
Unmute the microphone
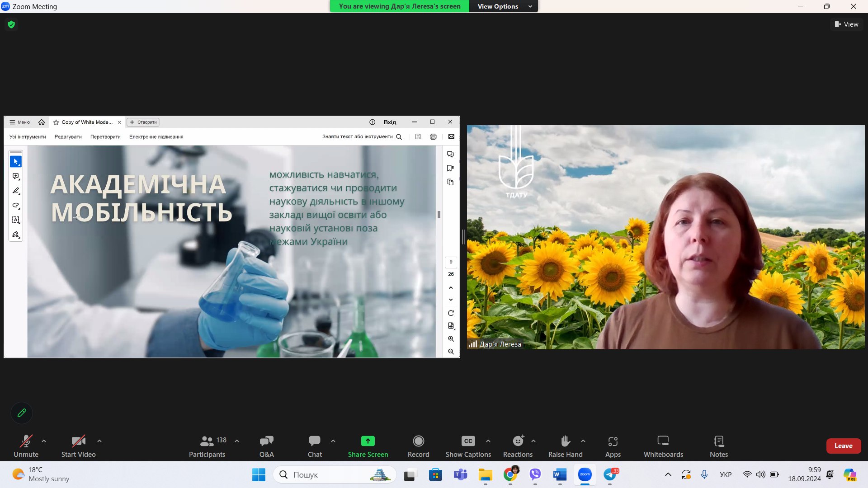point(26,446)
